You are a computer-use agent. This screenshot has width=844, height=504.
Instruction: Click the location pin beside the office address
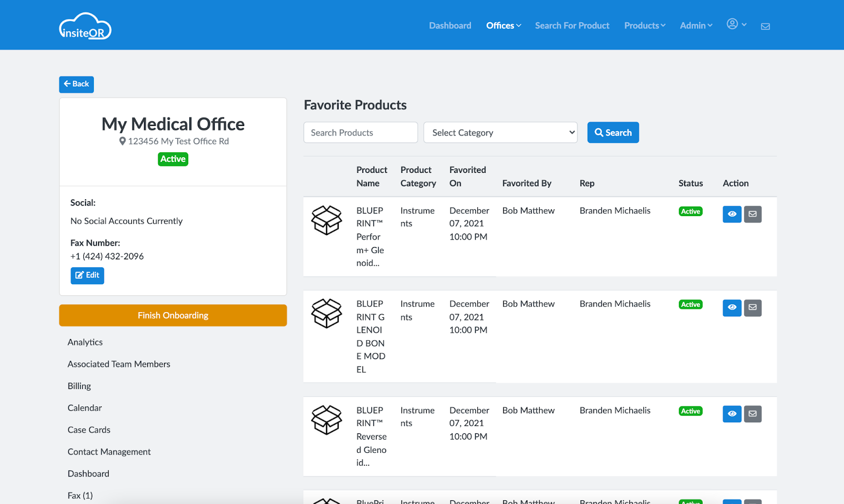(x=122, y=141)
